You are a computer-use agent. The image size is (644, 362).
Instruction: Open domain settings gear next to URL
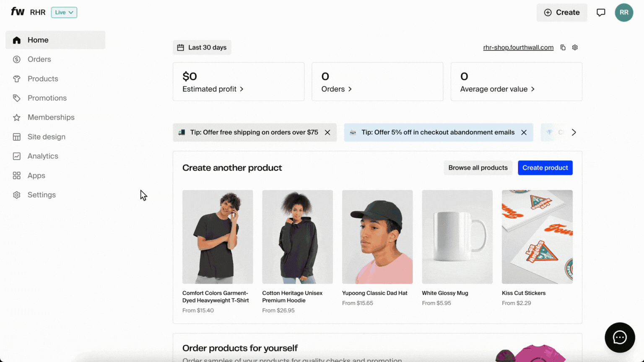pos(575,47)
